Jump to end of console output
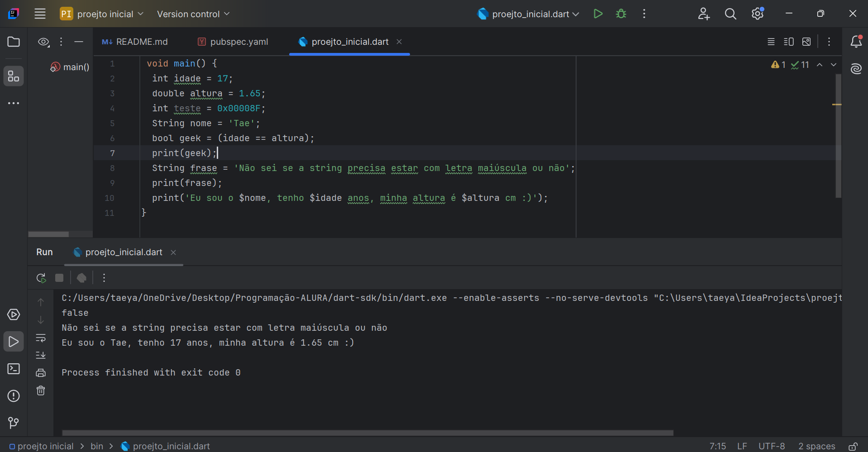The height and width of the screenshot is (452, 868). pyautogui.click(x=41, y=355)
